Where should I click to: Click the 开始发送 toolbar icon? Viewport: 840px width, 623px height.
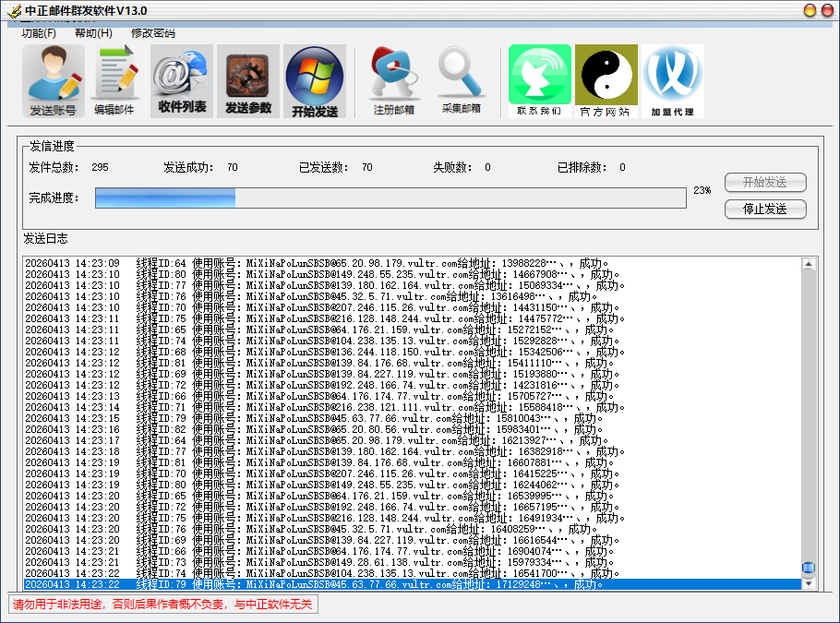pyautogui.click(x=315, y=81)
